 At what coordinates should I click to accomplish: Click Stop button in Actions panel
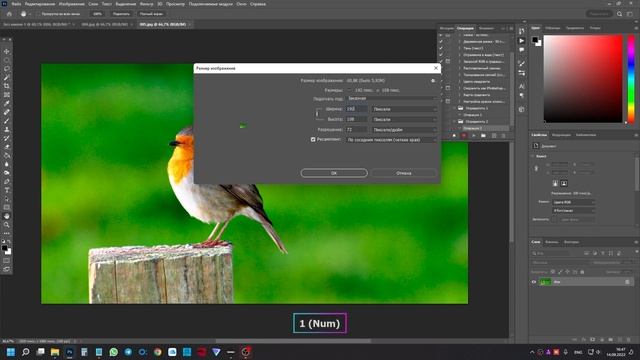coord(454,136)
